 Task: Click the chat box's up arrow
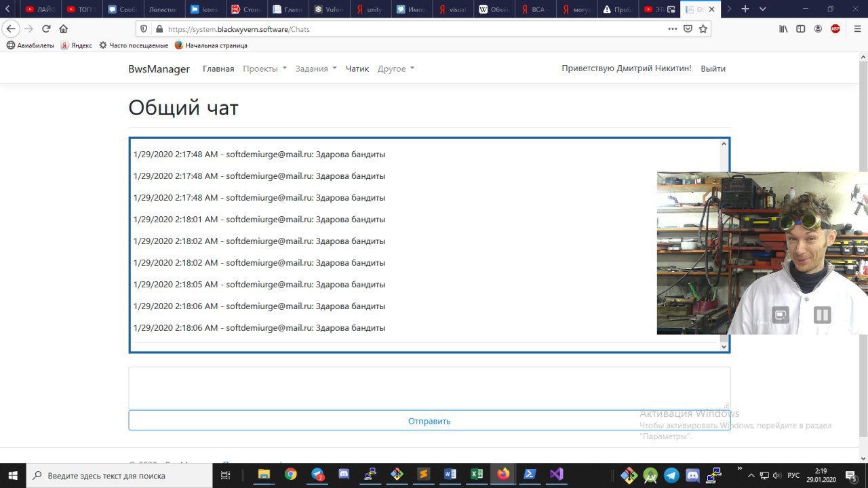[x=724, y=144]
